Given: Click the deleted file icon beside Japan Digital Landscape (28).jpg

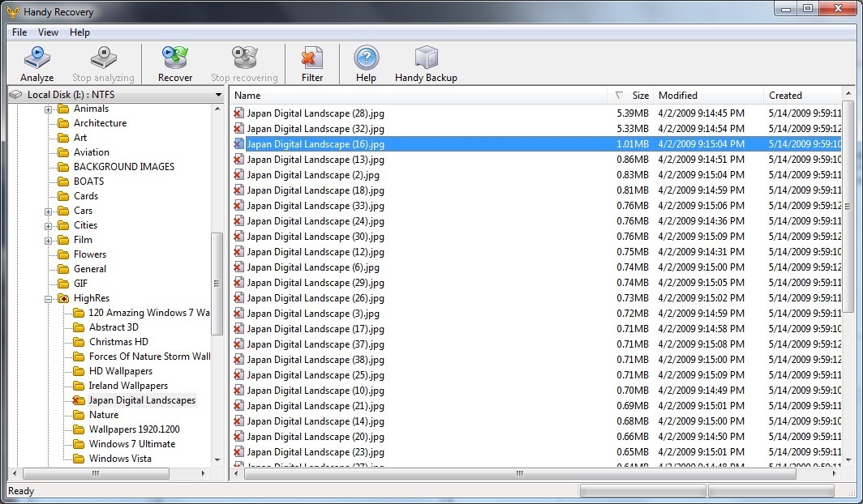Looking at the screenshot, I should tap(238, 113).
